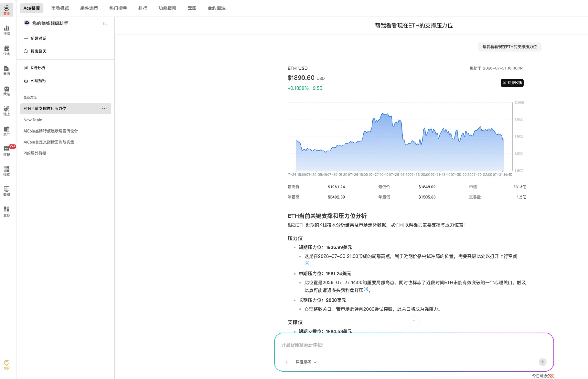Switch to the 热门榜单 tab
588x379 pixels.
[118, 8]
